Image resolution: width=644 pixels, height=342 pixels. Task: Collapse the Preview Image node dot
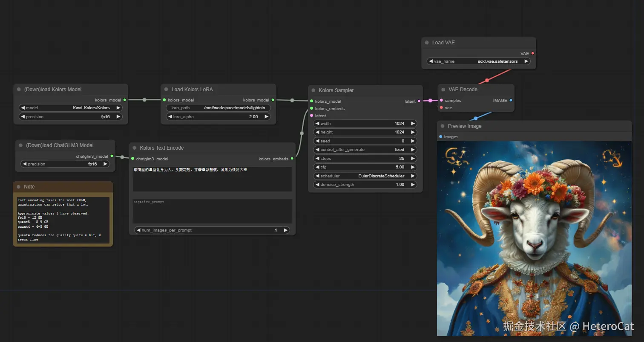pos(443,126)
